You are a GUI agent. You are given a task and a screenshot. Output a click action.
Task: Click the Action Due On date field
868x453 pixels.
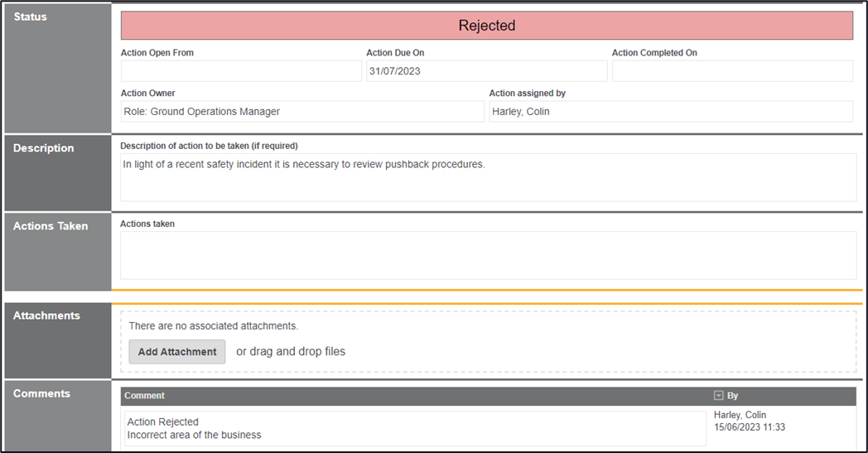point(487,71)
